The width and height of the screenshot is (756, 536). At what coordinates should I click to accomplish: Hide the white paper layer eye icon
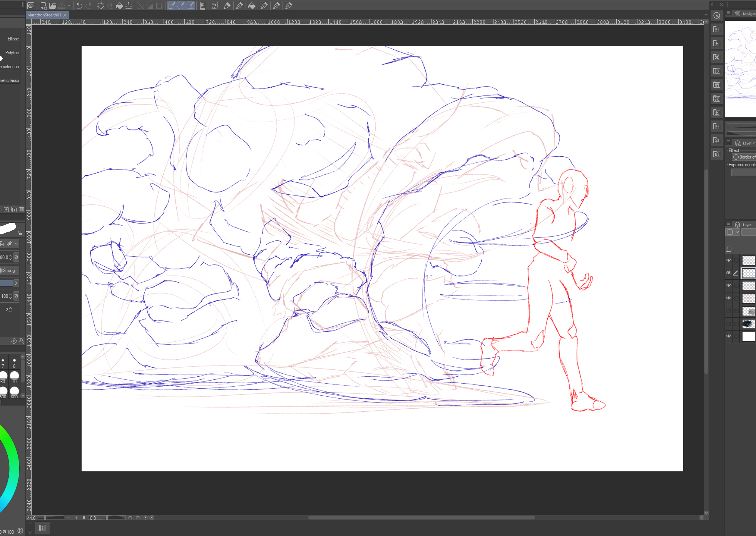pos(728,336)
